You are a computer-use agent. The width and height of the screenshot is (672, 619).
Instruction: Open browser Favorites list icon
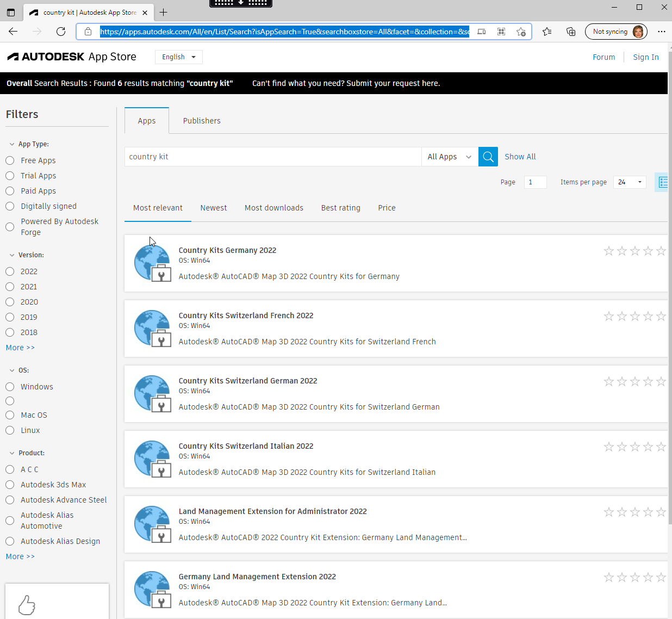coord(547,32)
